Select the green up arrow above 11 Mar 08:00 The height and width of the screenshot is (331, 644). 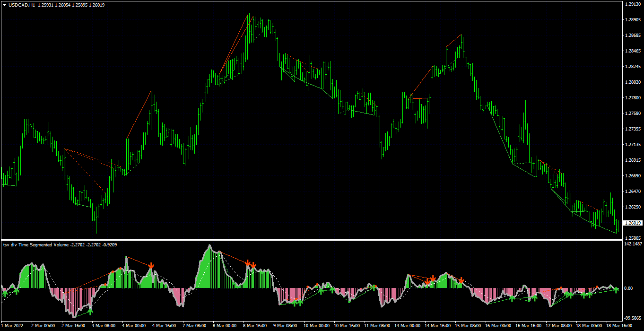tap(374, 287)
